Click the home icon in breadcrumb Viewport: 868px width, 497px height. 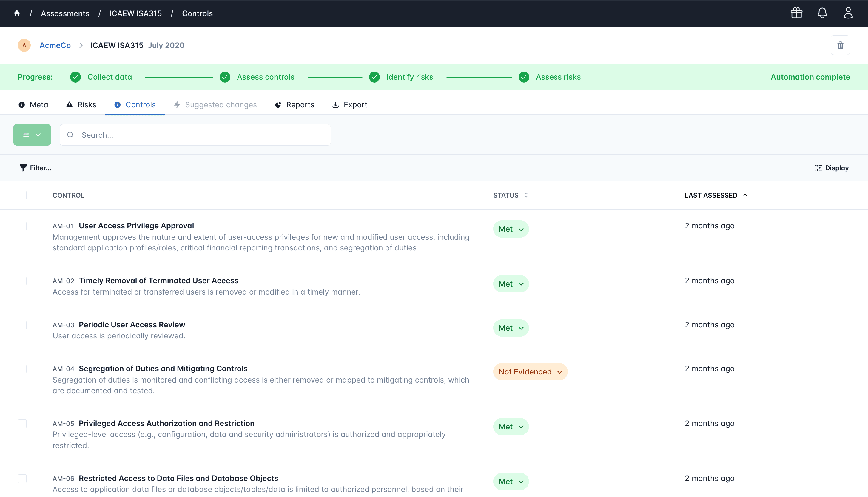(x=17, y=13)
